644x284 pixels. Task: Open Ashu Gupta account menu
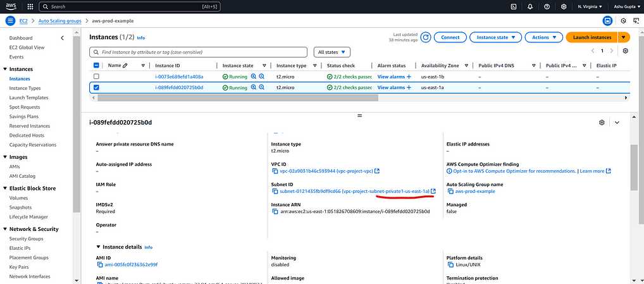626,6
